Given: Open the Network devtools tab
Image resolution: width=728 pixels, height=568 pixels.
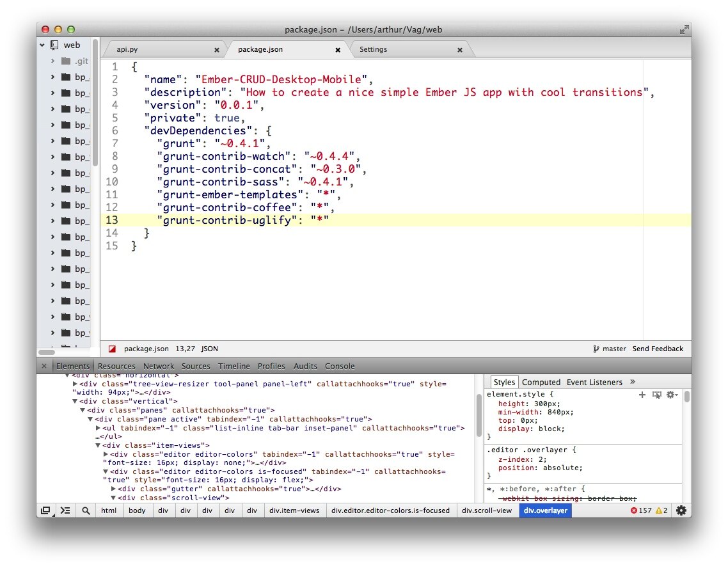Looking at the screenshot, I should point(158,366).
